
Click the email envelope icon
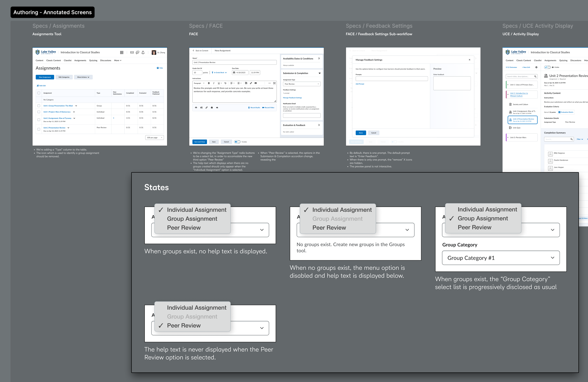(132, 53)
